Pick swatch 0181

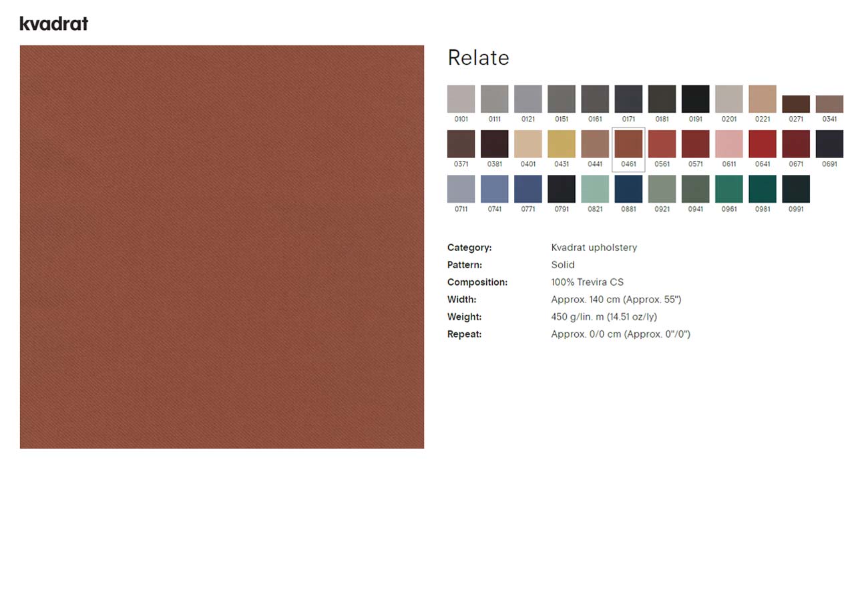click(x=662, y=99)
